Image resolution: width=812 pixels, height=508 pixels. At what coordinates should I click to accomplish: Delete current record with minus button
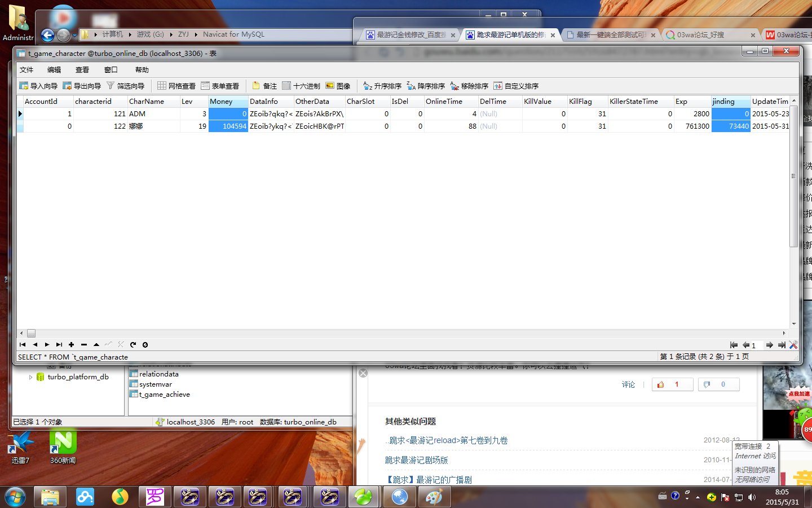pos(84,344)
